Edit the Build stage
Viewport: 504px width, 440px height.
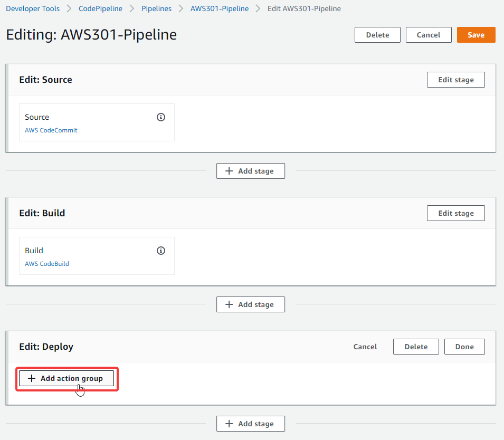(x=456, y=213)
